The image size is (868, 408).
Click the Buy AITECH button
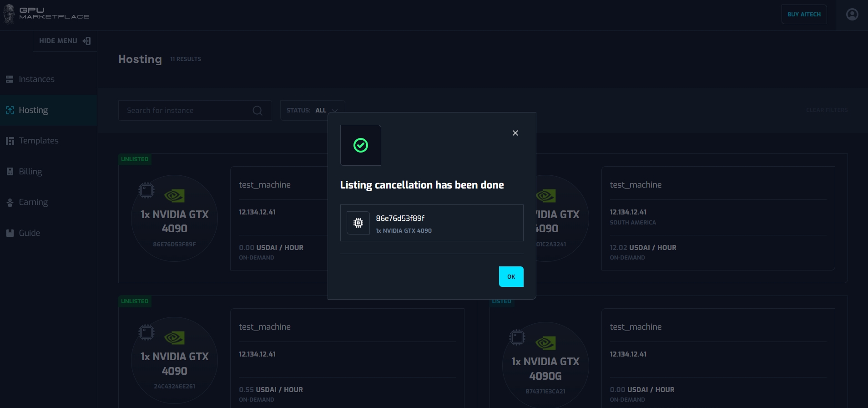[x=803, y=15]
